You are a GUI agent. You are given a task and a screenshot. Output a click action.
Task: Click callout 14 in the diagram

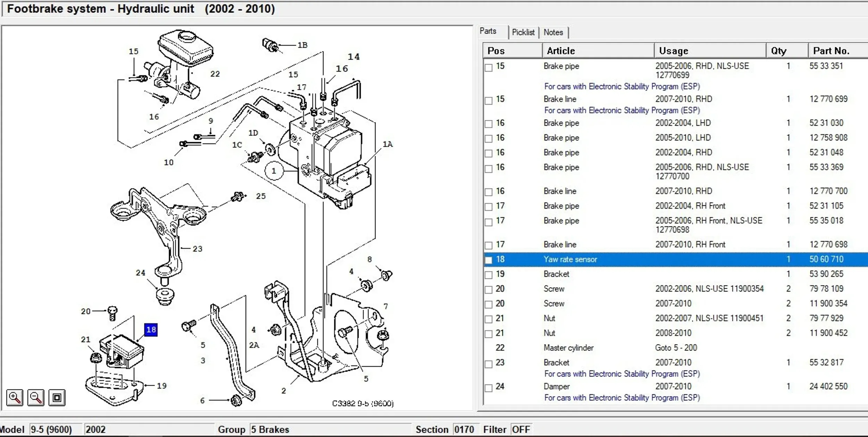[x=354, y=57]
